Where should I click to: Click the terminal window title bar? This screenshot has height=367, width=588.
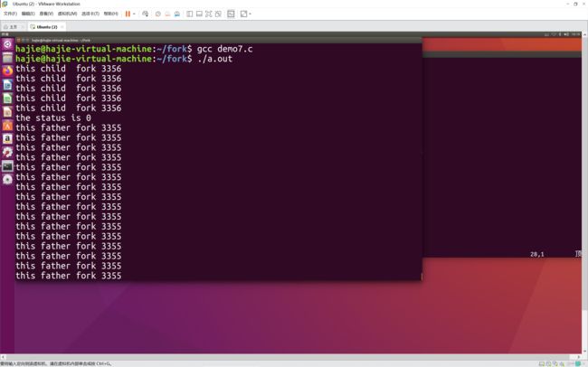(x=218, y=40)
